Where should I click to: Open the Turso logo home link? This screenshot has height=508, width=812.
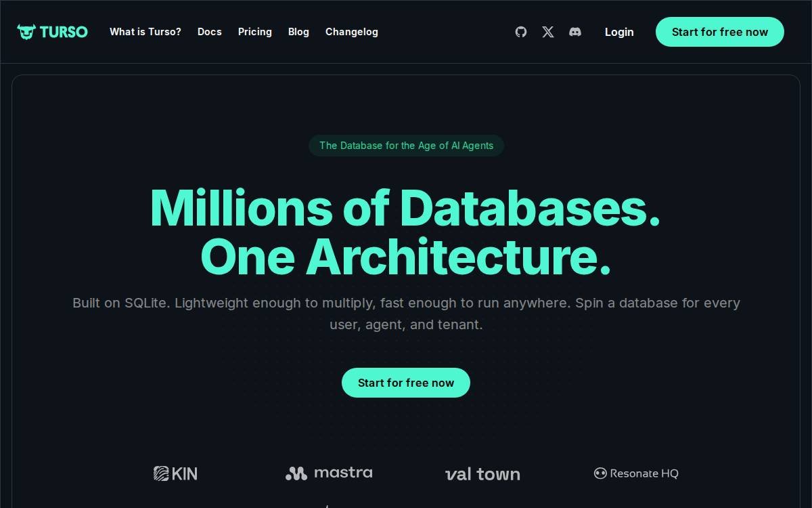(x=52, y=32)
